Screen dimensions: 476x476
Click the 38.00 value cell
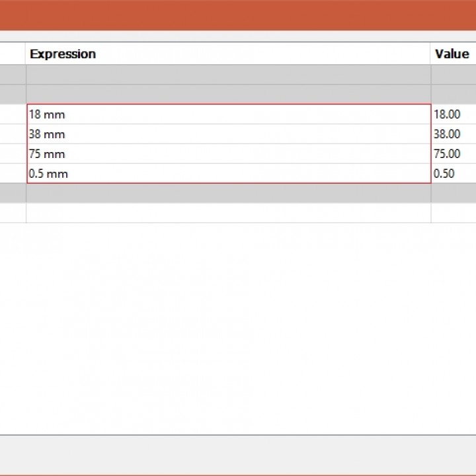pos(454,134)
